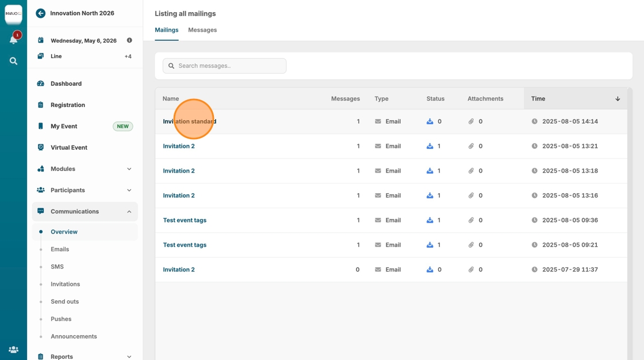Screen dimensions: 644x360
Task: Click the NEW badge beside My Event
Action: [x=123, y=126]
